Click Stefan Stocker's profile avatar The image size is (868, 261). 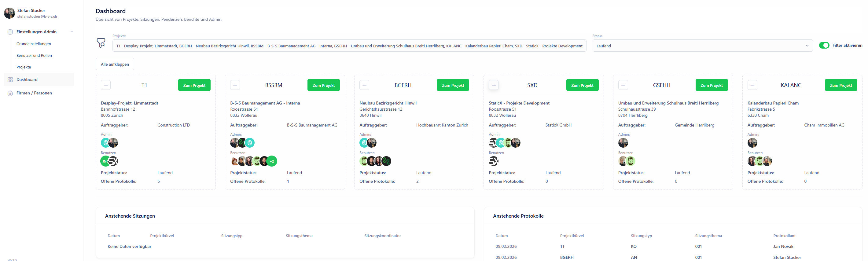pos(9,13)
